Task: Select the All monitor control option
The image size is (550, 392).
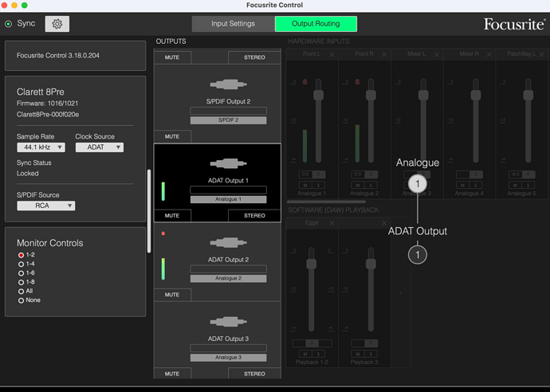Action: [21, 291]
